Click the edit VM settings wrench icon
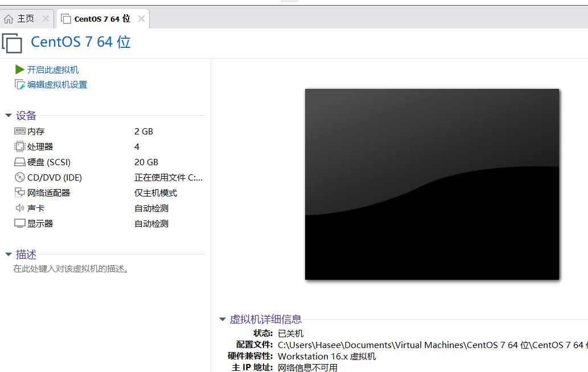The image size is (588, 372). (x=19, y=84)
